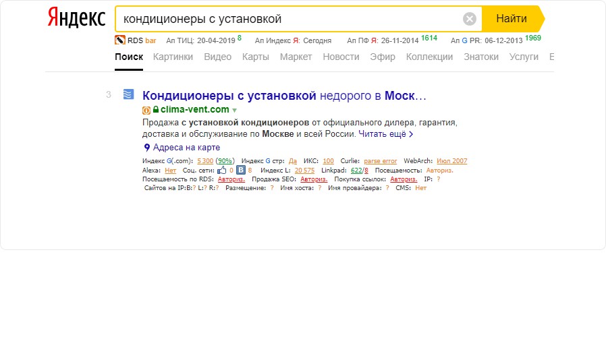The height and width of the screenshot is (364, 606).
Task: Open the Эфир tab
Action: click(x=383, y=57)
